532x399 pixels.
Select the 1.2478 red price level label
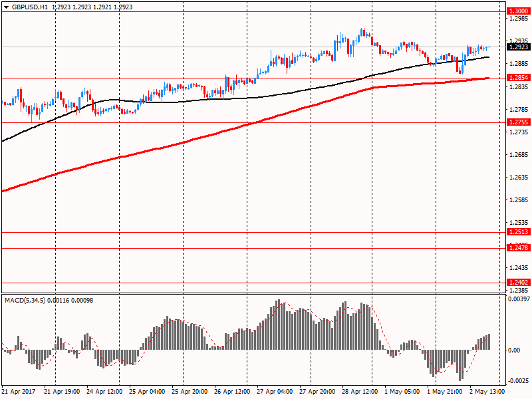click(x=519, y=247)
